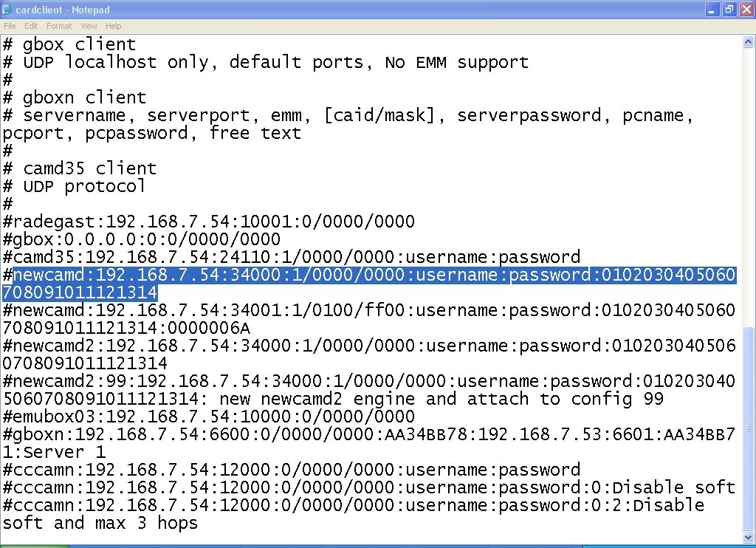Viewport: 756px width, 548px height.
Task: Click on the '# camd35 client' comment line
Action: coord(80,168)
